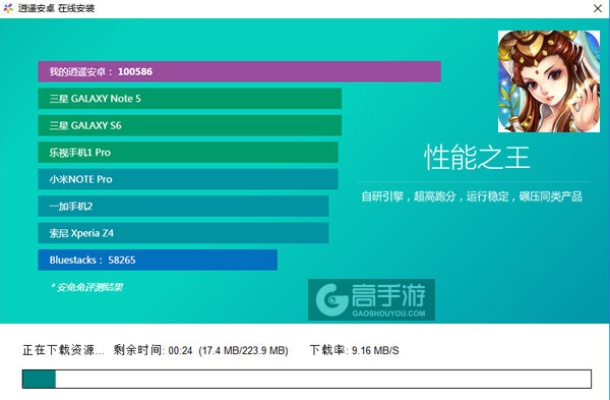
Task: Click the 性能之王 heading
Action: click(477, 157)
